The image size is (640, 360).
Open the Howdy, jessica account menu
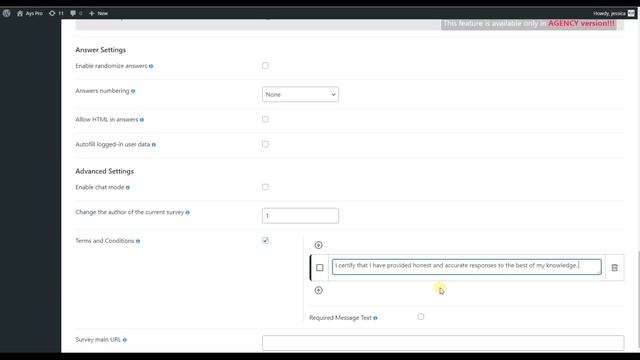point(614,13)
